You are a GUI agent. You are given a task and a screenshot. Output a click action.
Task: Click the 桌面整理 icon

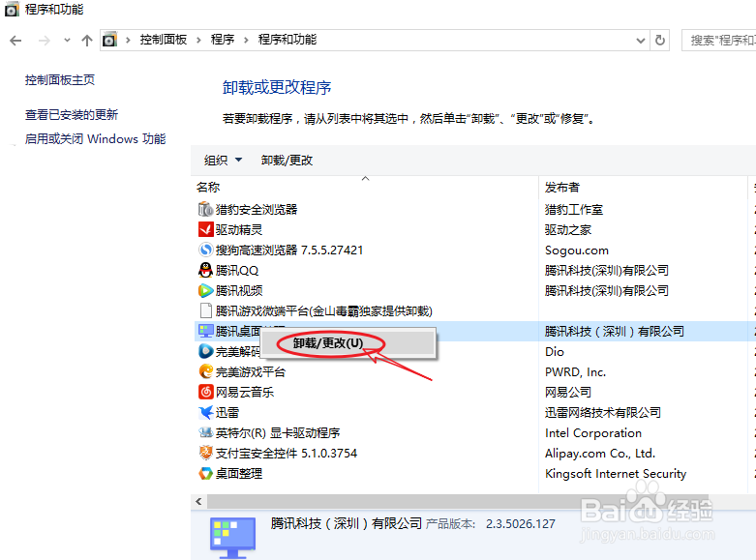click(x=205, y=473)
